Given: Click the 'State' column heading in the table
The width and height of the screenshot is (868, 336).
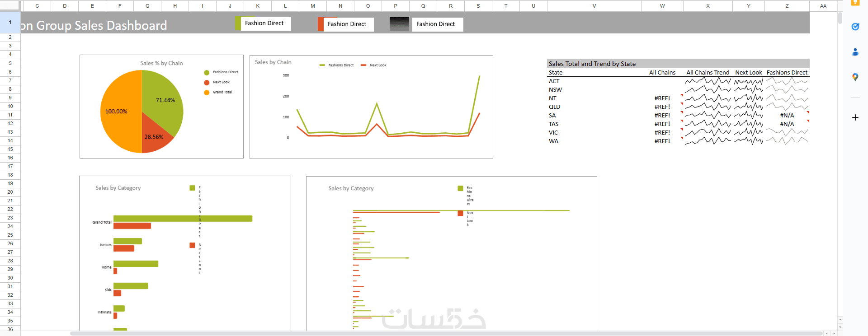Looking at the screenshot, I should (x=556, y=73).
